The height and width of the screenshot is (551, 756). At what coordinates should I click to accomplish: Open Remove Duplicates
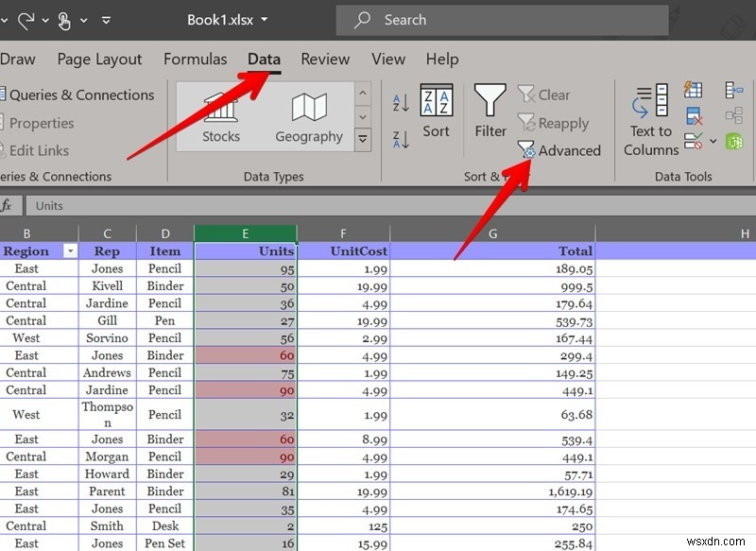(693, 115)
